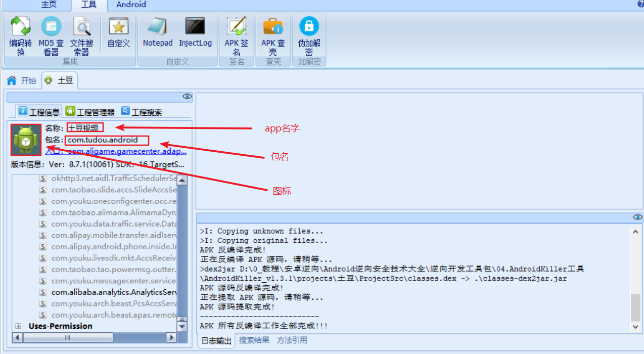Screen dimensions: 644x354
Task: Select the S icon of com.youku.data.traffic row
Action: (43, 224)
